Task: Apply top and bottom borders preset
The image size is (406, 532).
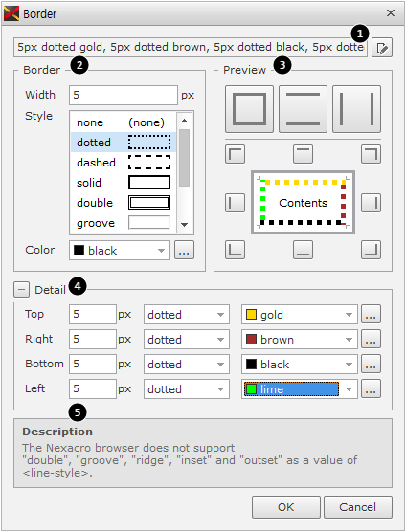Action: [303, 109]
